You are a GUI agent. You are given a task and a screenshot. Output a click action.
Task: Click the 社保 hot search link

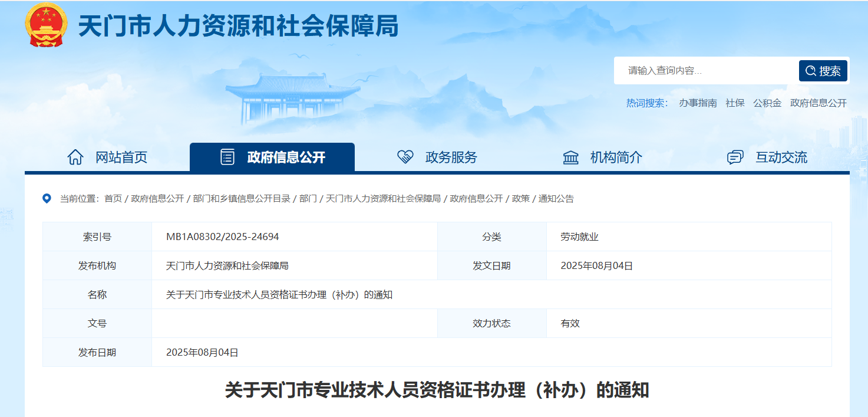coord(734,102)
